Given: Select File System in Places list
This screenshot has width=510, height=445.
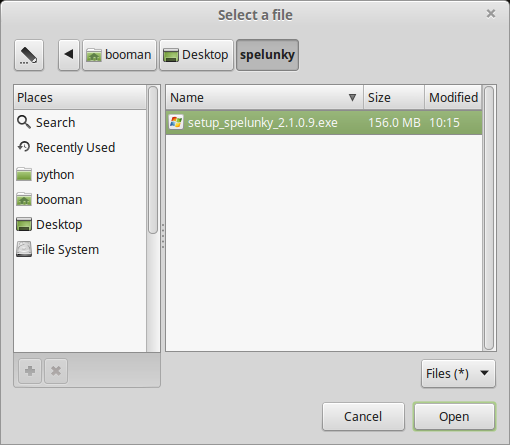Looking at the screenshot, I should pos(80,249).
